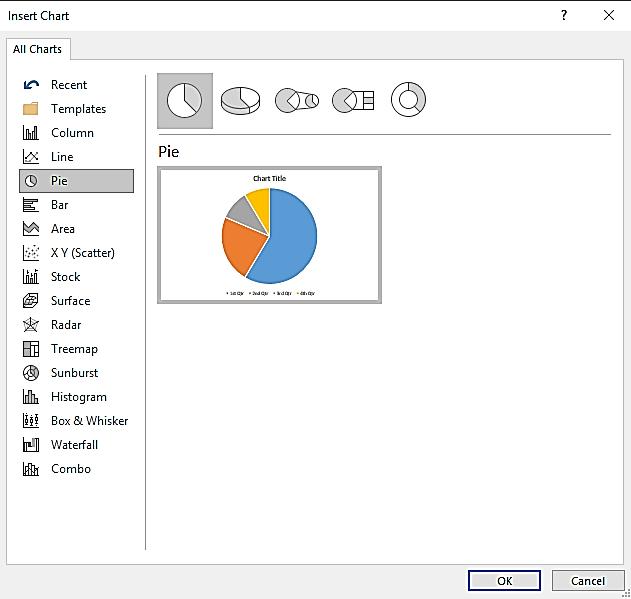Choose the Doughnut chart subtype icon
This screenshot has width=631, height=599.
[408, 99]
